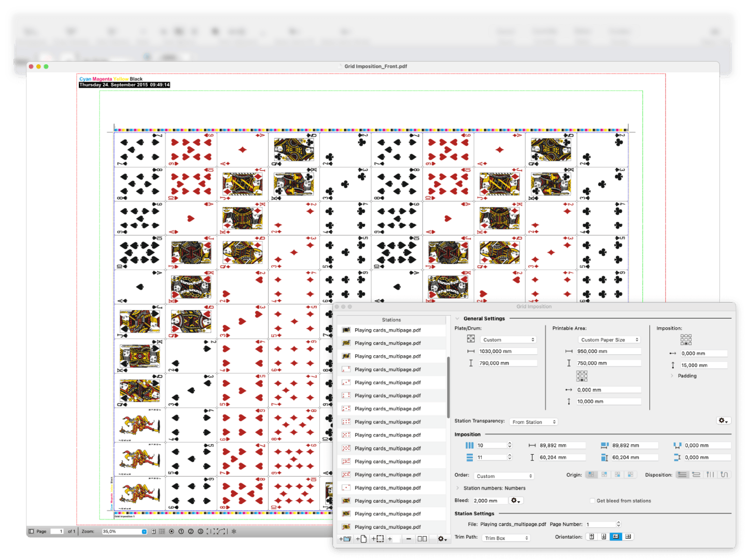Enable Get bleed from stations

tap(592, 501)
